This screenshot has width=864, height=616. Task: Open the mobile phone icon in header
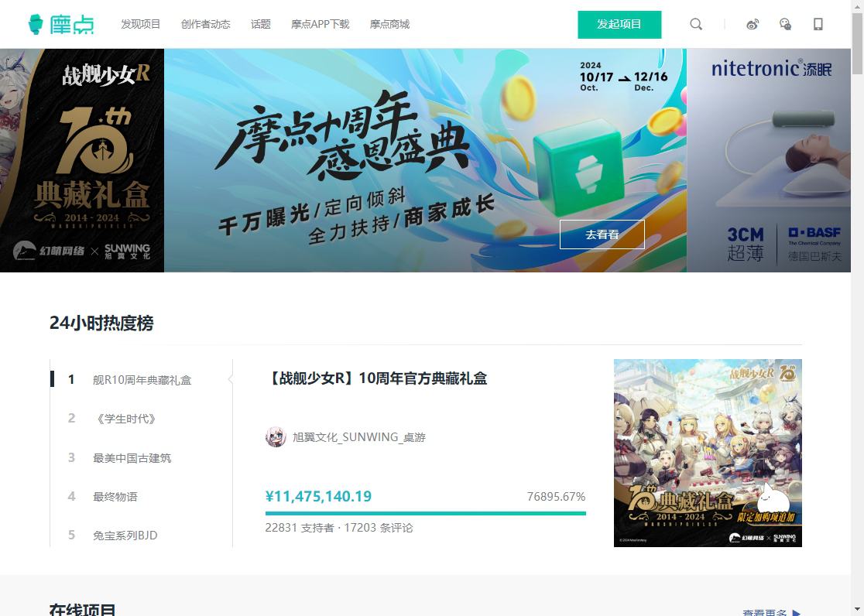818,24
